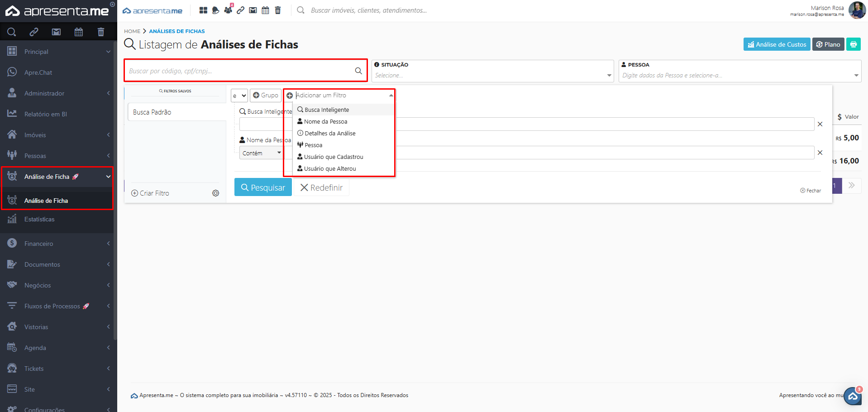Click the trash icon in top toolbar
868x412 pixels.
pyautogui.click(x=278, y=10)
